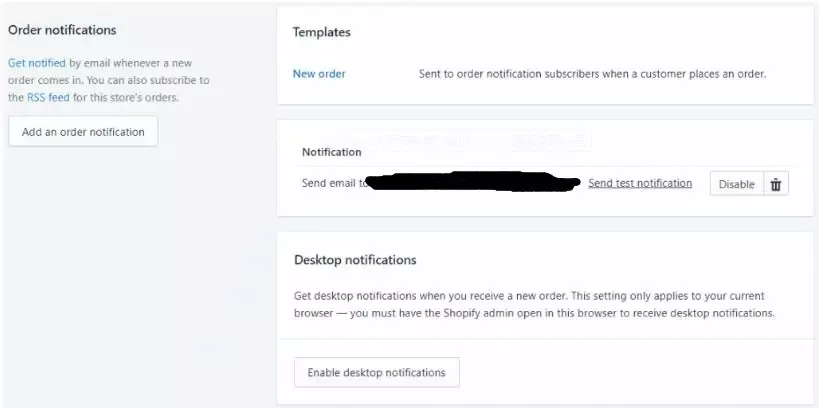Image resolution: width=819 pixels, height=408 pixels.
Task: Select the Desktop notifications heading
Action: 355,260
